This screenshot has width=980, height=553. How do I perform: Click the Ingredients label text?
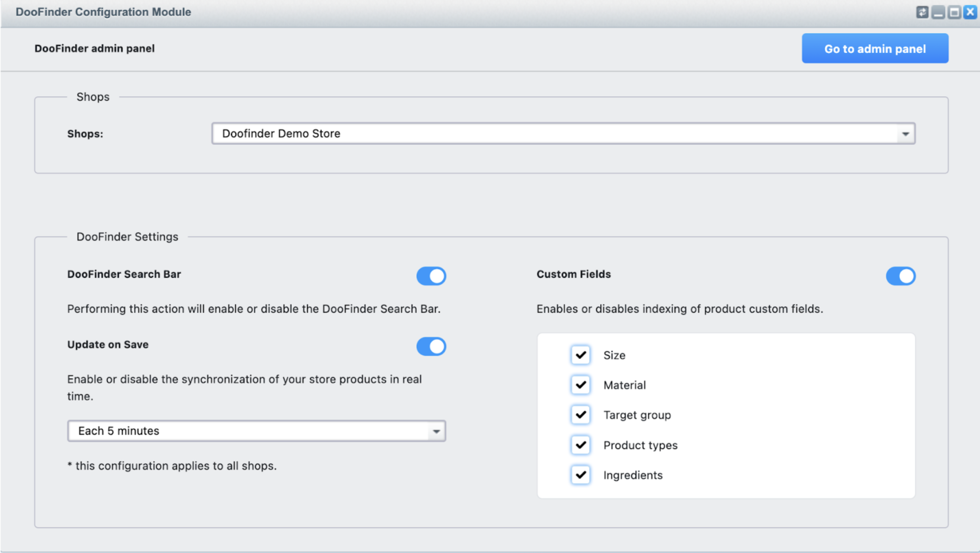(x=633, y=475)
